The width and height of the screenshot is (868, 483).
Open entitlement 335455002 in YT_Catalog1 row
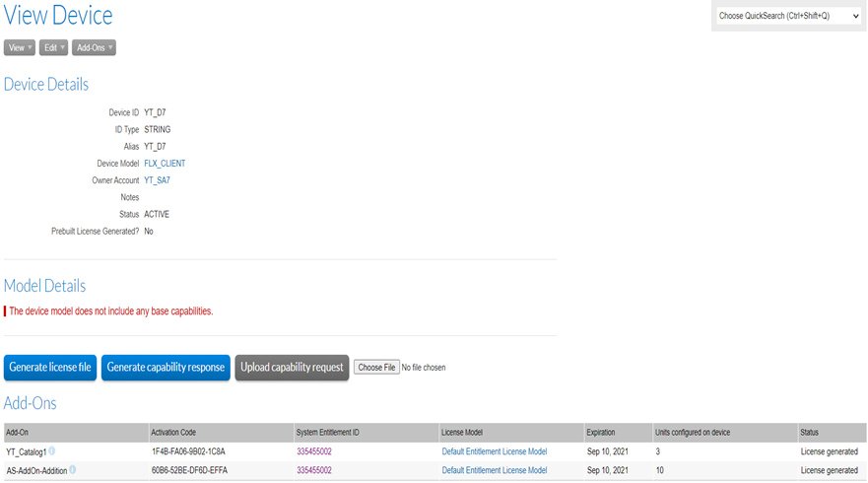pyautogui.click(x=314, y=451)
